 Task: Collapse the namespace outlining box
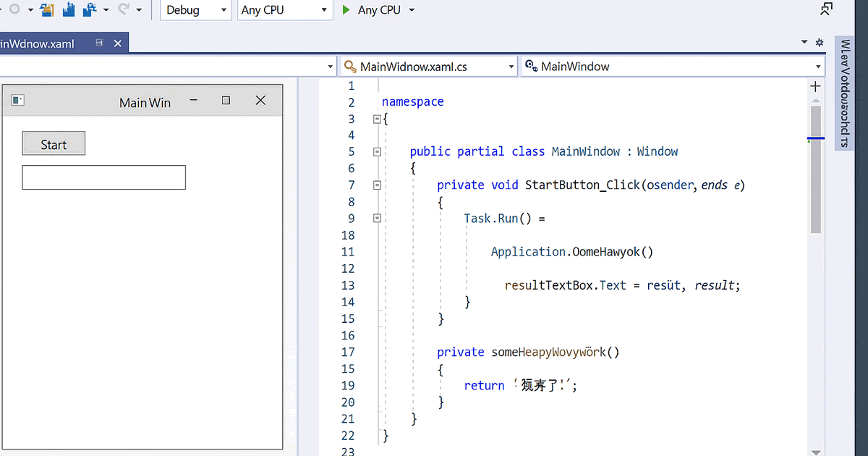(377, 118)
